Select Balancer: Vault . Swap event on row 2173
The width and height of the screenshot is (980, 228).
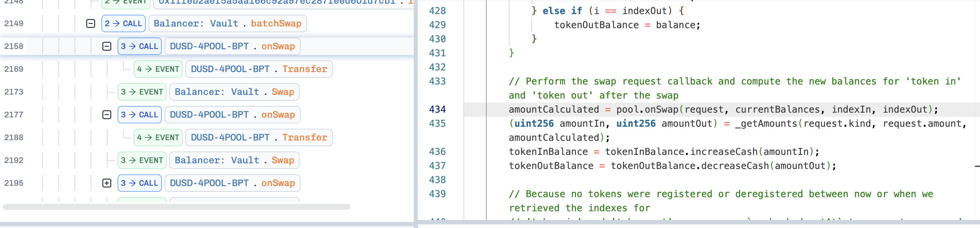234,92
